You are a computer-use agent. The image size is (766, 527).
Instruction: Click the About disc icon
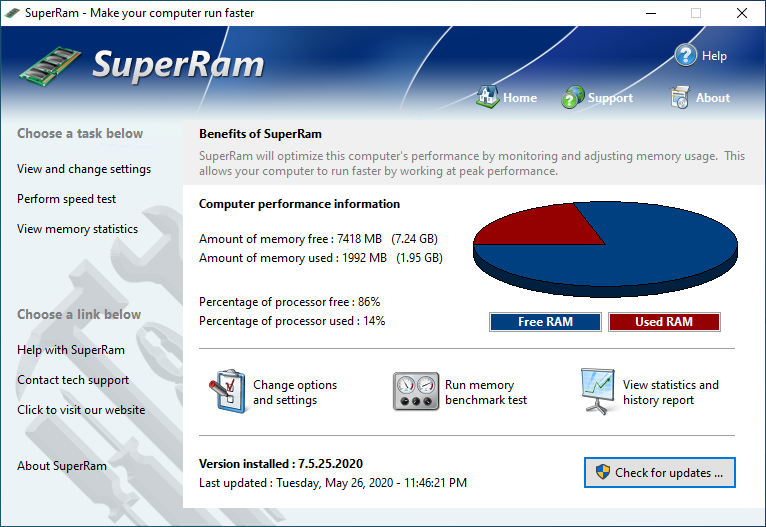[x=680, y=97]
